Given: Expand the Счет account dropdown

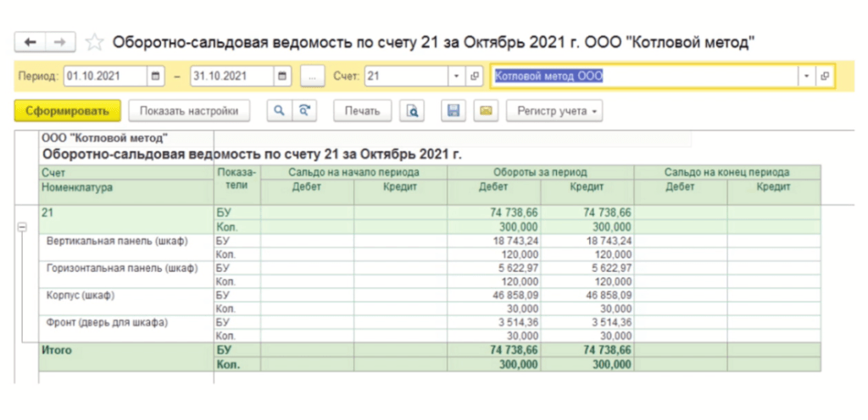Looking at the screenshot, I should 457,76.
